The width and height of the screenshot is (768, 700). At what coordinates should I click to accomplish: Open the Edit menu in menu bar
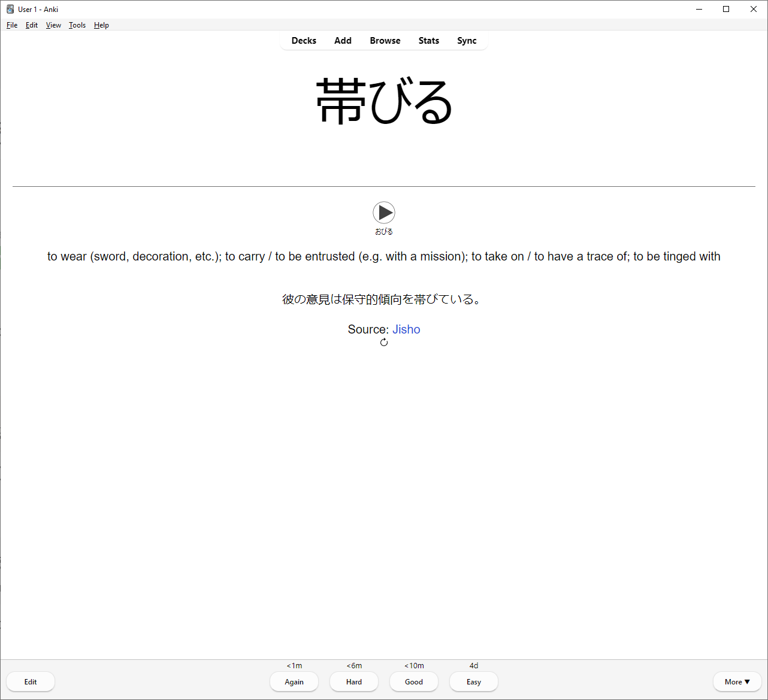pos(32,25)
